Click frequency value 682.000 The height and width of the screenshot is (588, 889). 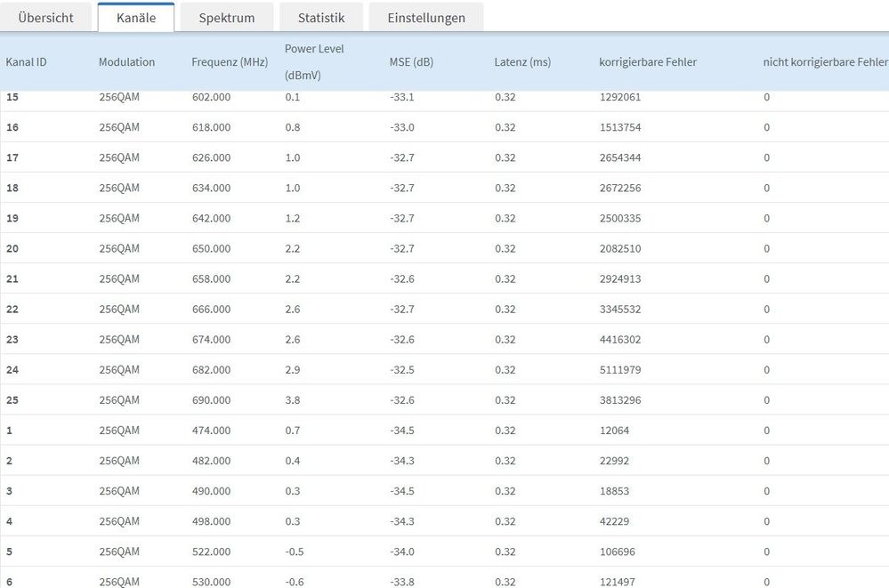coord(211,370)
